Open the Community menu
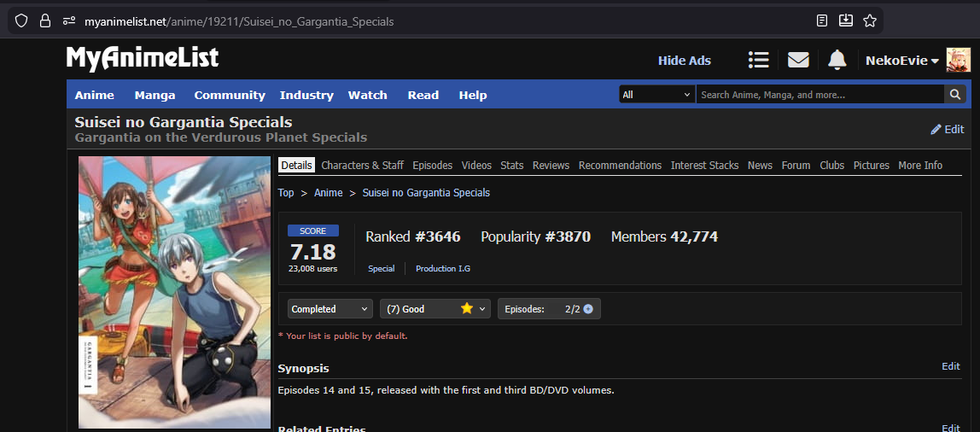Viewport: 980px width, 432px height. (x=230, y=95)
